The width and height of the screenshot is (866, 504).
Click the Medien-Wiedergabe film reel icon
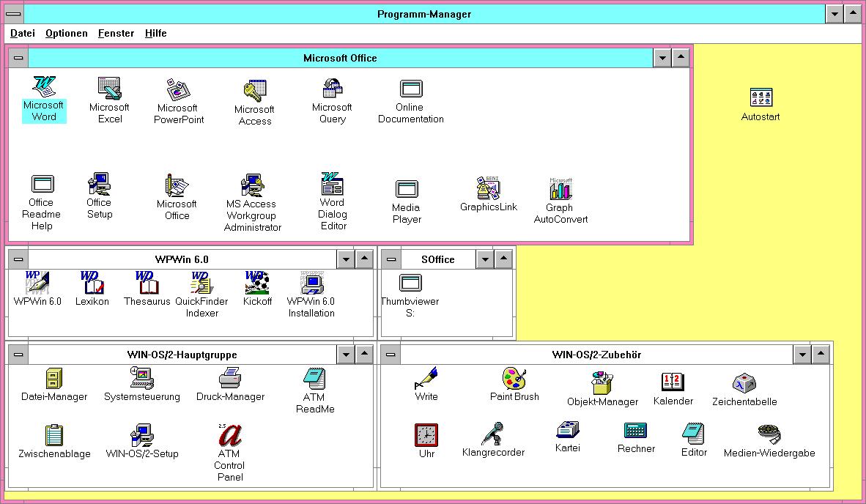pyautogui.click(x=769, y=434)
